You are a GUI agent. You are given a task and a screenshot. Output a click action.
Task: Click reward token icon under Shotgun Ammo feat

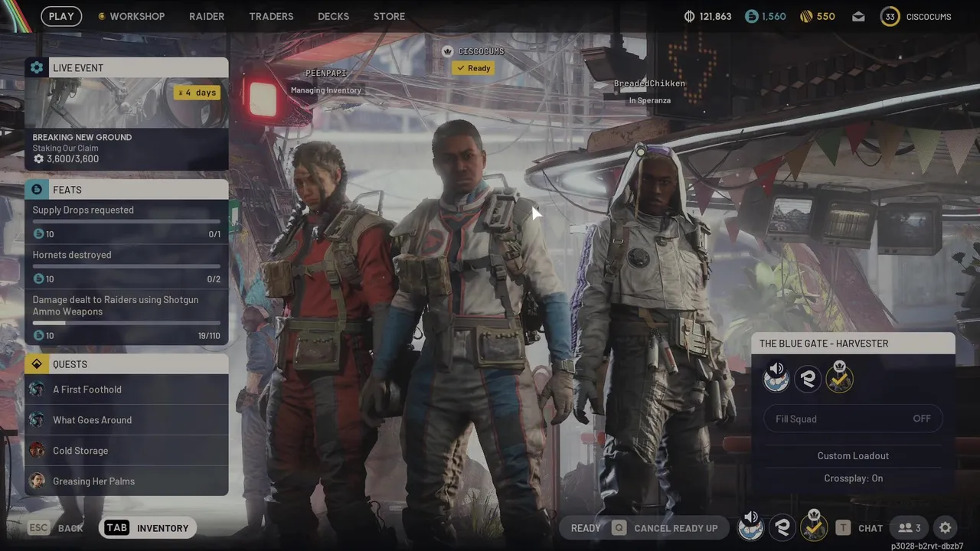click(39, 335)
